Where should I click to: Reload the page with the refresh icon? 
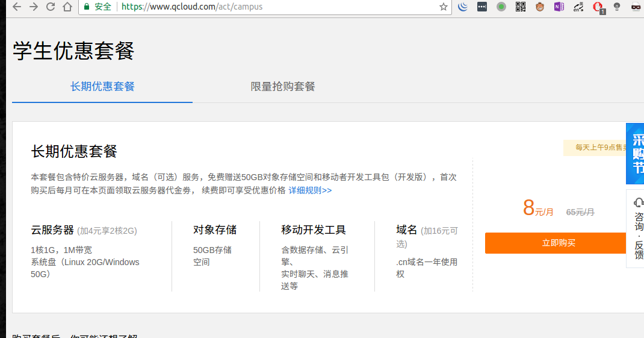coord(51,7)
